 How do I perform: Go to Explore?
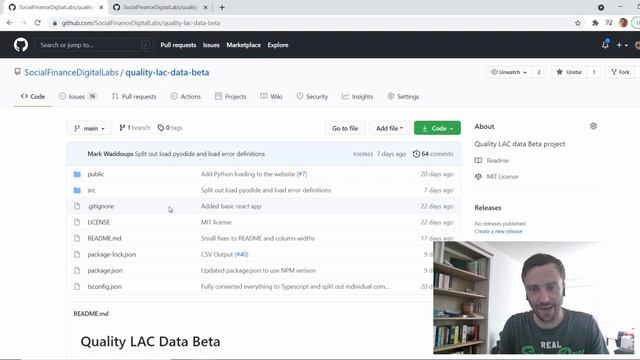click(278, 45)
